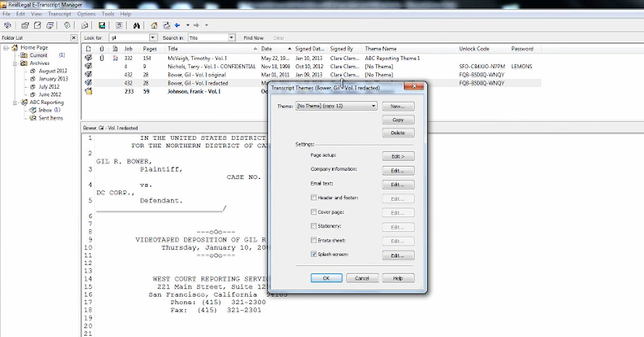Click the blue back arrow in toolbar

177,25
